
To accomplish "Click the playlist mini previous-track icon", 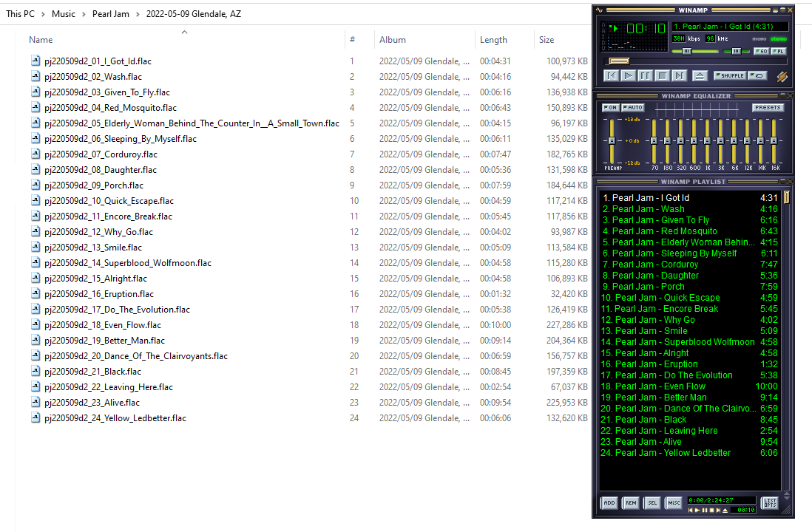I will tap(690, 511).
